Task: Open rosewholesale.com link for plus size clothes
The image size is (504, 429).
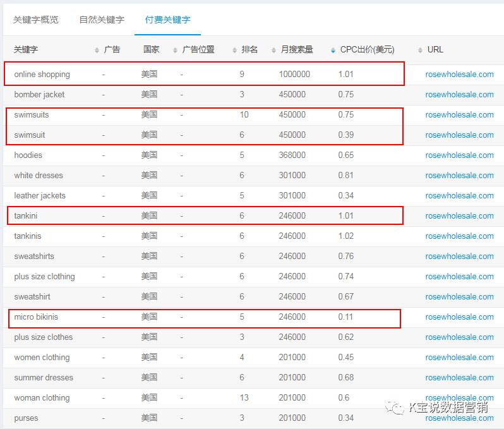Action: click(459, 337)
